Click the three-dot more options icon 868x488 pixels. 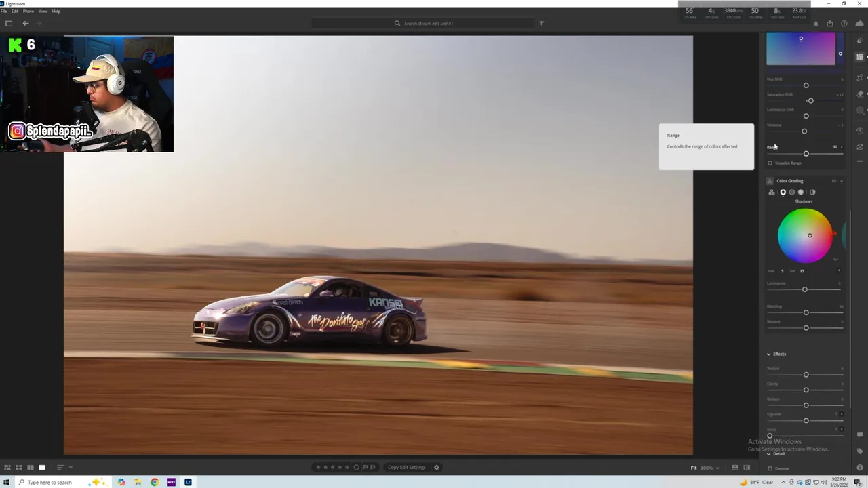pos(860,161)
